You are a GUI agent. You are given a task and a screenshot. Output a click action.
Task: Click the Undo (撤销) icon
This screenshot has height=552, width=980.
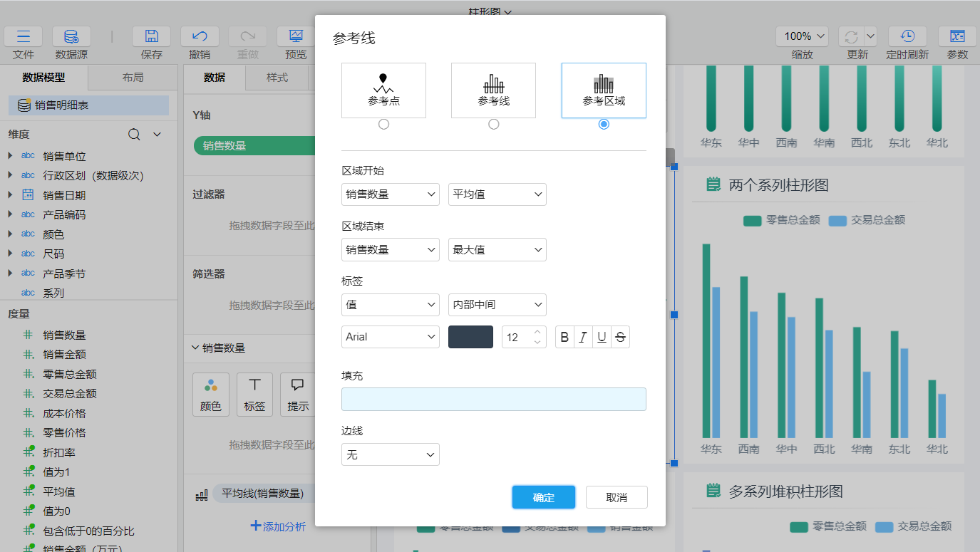(199, 36)
